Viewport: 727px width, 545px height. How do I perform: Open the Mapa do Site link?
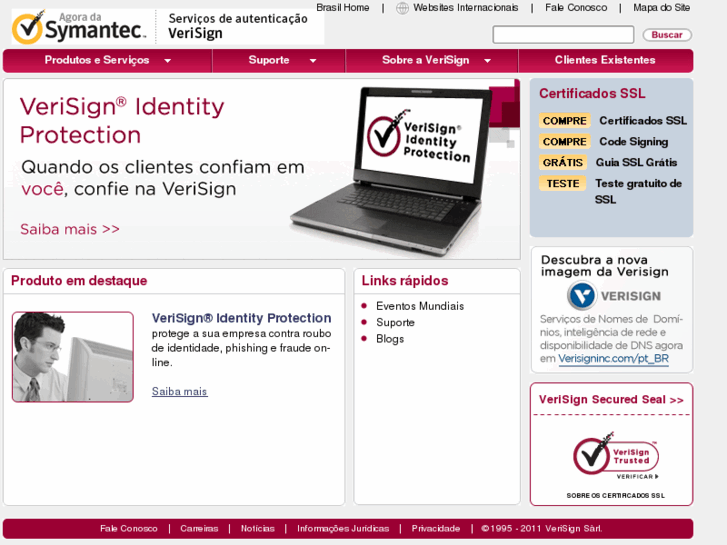661,8
